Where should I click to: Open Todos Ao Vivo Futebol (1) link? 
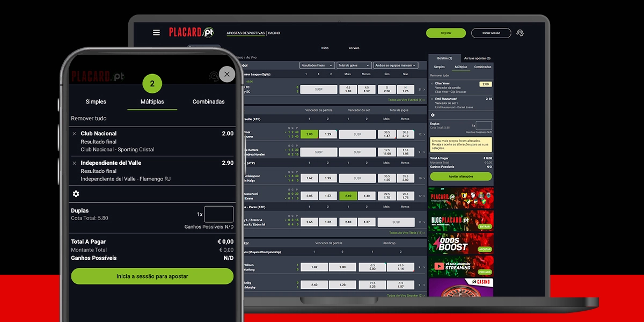[x=406, y=100]
